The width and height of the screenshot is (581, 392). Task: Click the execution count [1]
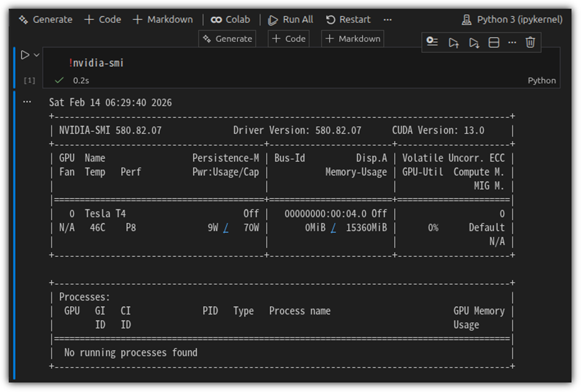tap(29, 80)
